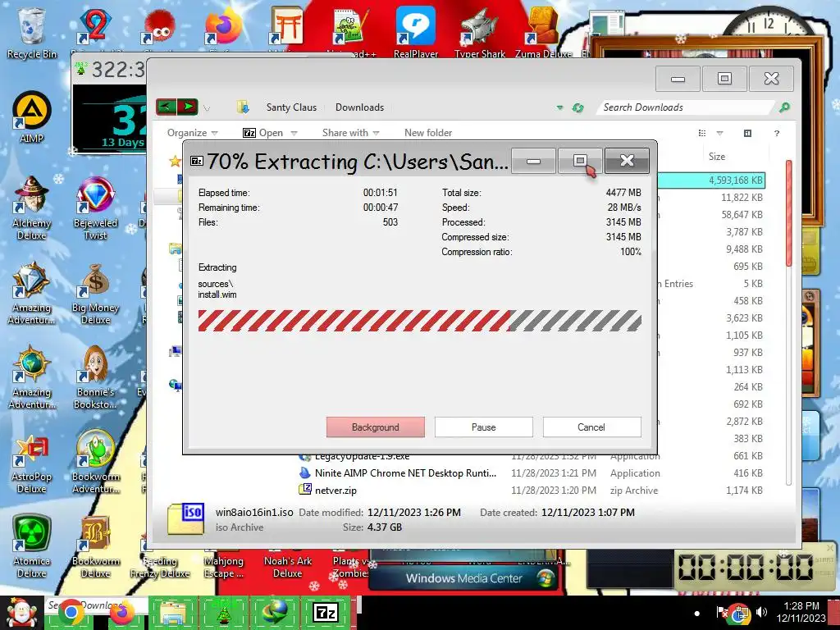
Task: Open Bonnie's Bookstore desktop shortcut
Action: pos(95,377)
